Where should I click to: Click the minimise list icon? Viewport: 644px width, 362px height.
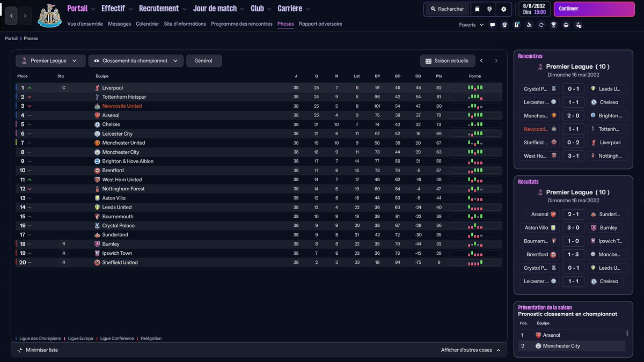pyautogui.click(x=20, y=350)
